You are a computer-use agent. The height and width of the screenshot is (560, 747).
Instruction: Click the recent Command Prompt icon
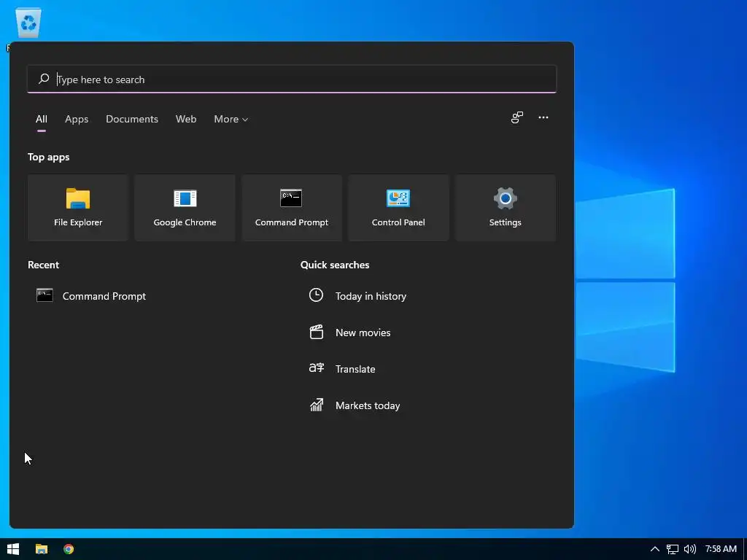click(44, 295)
